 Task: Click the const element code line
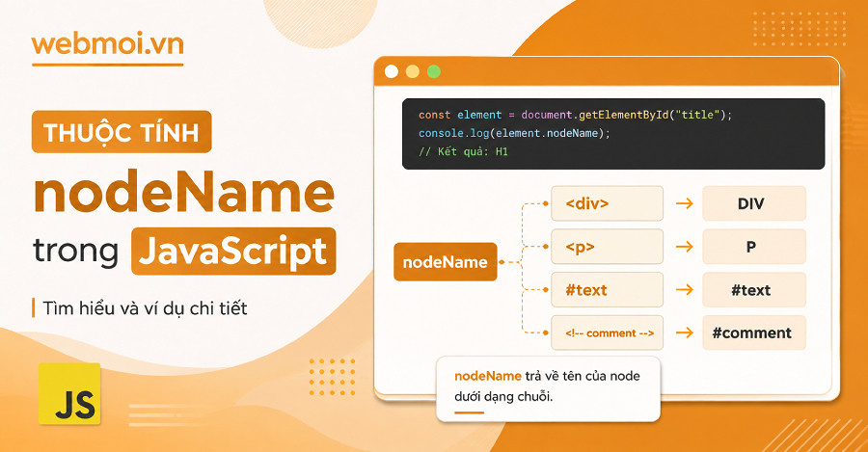[575, 115]
